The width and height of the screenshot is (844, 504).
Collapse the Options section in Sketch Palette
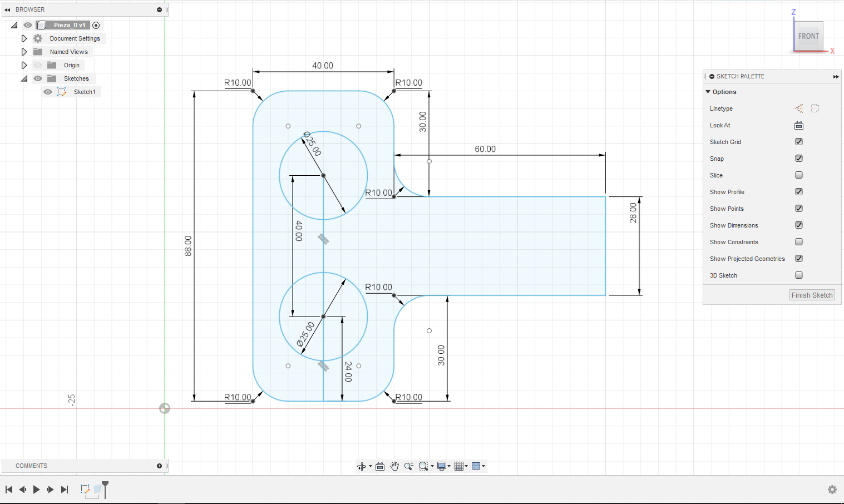(708, 92)
